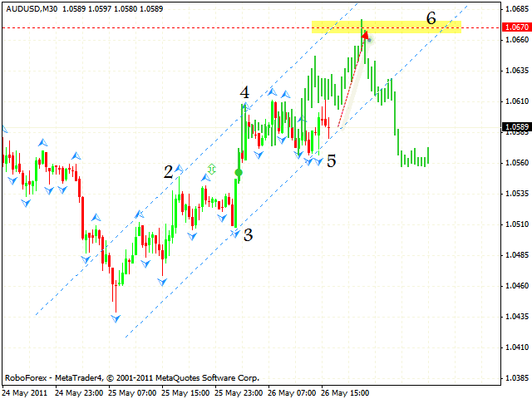Image resolution: width=532 pixels, height=399 pixels.
Task: Click the 1.0435 price axis label
Action: [x=517, y=317]
